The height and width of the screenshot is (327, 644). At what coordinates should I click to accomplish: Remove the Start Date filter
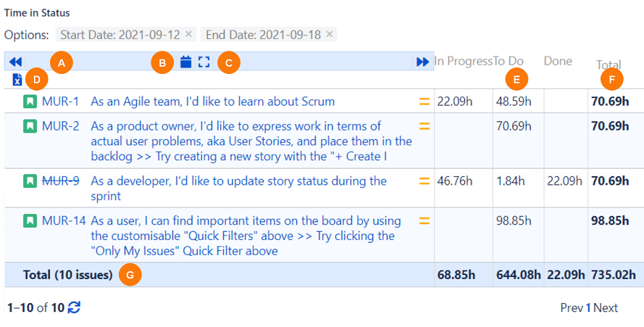189,34
